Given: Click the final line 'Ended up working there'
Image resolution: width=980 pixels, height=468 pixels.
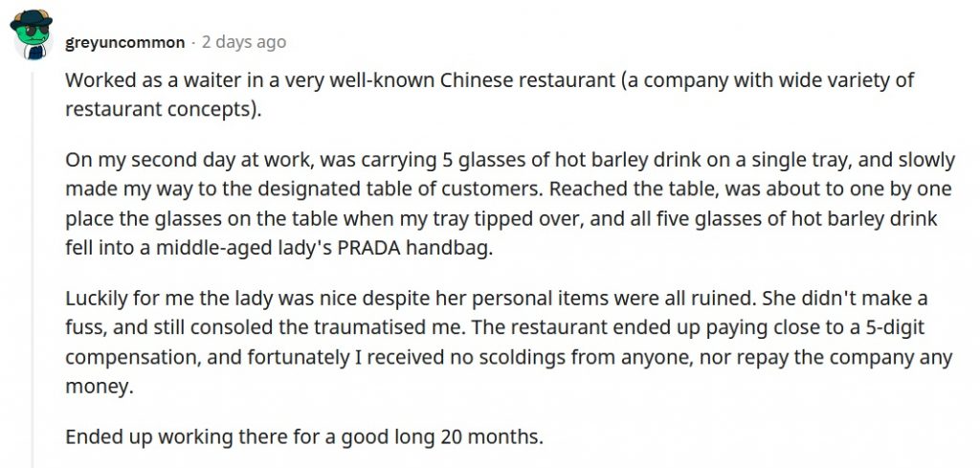Looking at the screenshot, I should pos(304,436).
